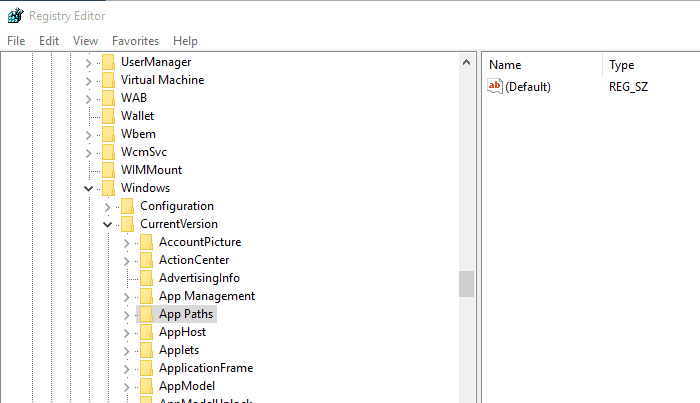Collapse the Windows key
Viewport: 700px width, 403px height.
(x=88, y=189)
